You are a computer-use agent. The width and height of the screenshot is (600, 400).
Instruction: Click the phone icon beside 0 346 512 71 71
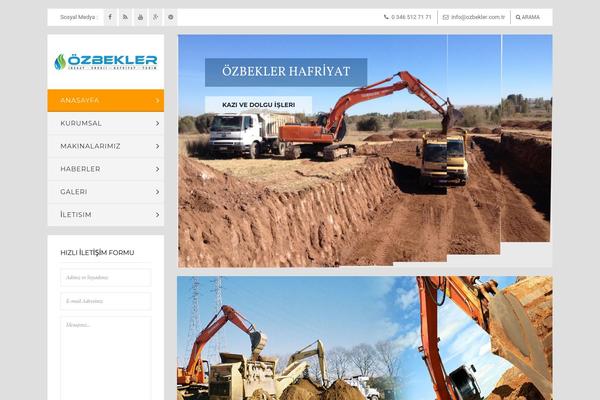tap(386, 17)
